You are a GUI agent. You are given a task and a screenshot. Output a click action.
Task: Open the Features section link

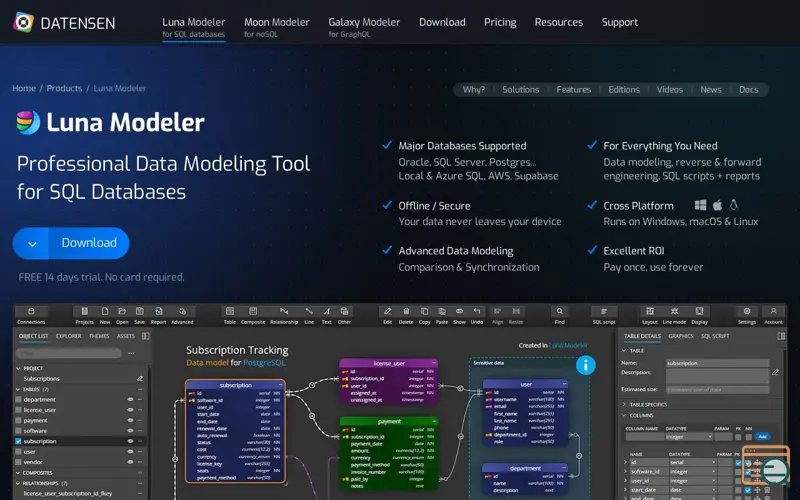(573, 90)
